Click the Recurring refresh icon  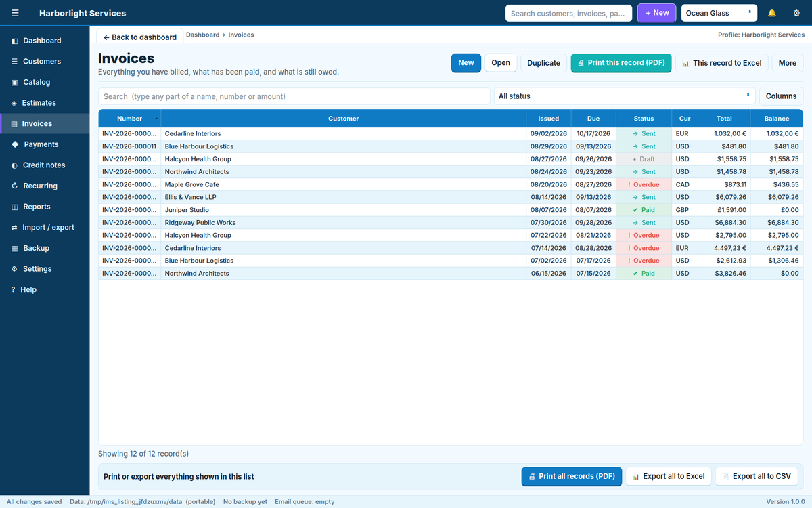(x=15, y=186)
